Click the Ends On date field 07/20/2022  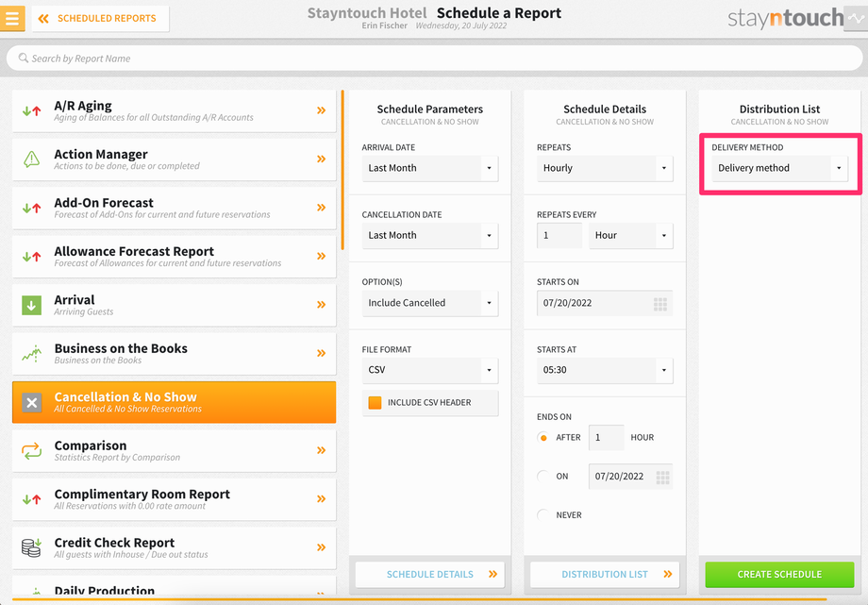631,477
